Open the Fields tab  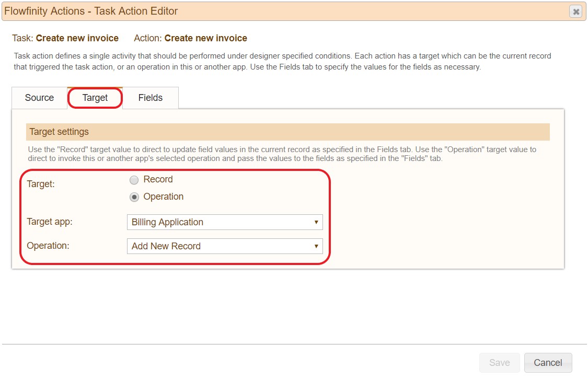coord(151,98)
